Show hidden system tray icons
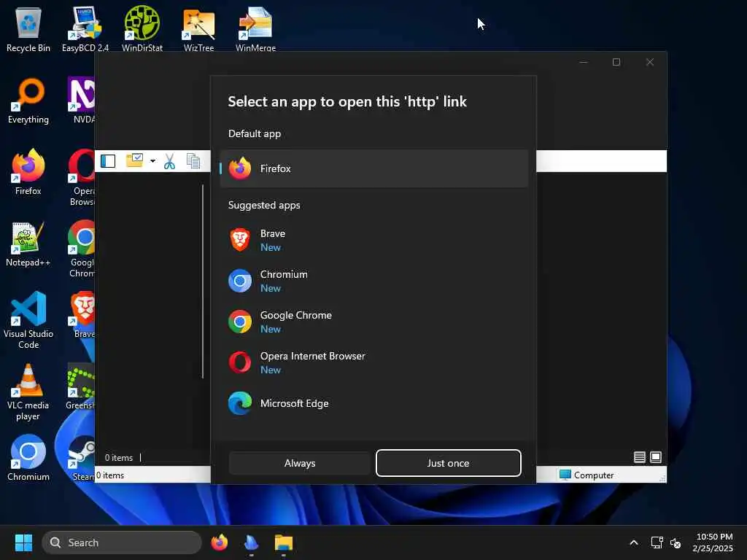Viewport: 747px width, 560px height. pos(634,542)
